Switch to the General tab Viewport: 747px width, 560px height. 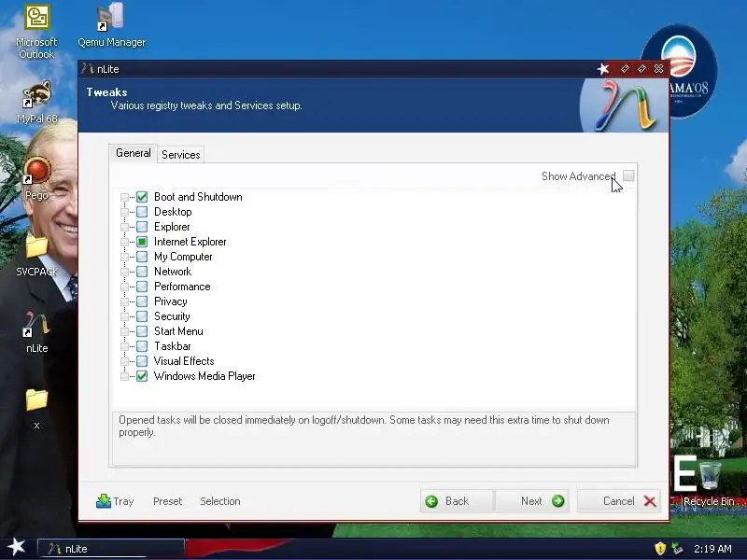pyautogui.click(x=133, y=153)
